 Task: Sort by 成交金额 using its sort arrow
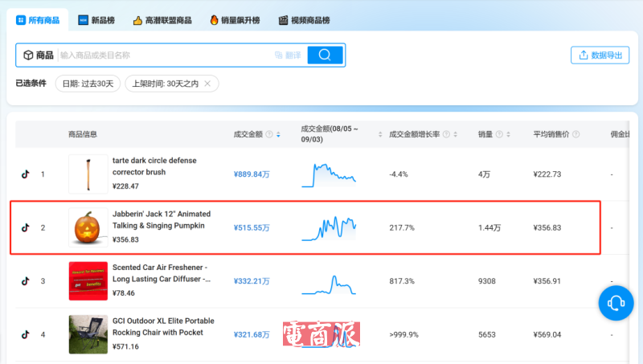(x=279, y=134)
